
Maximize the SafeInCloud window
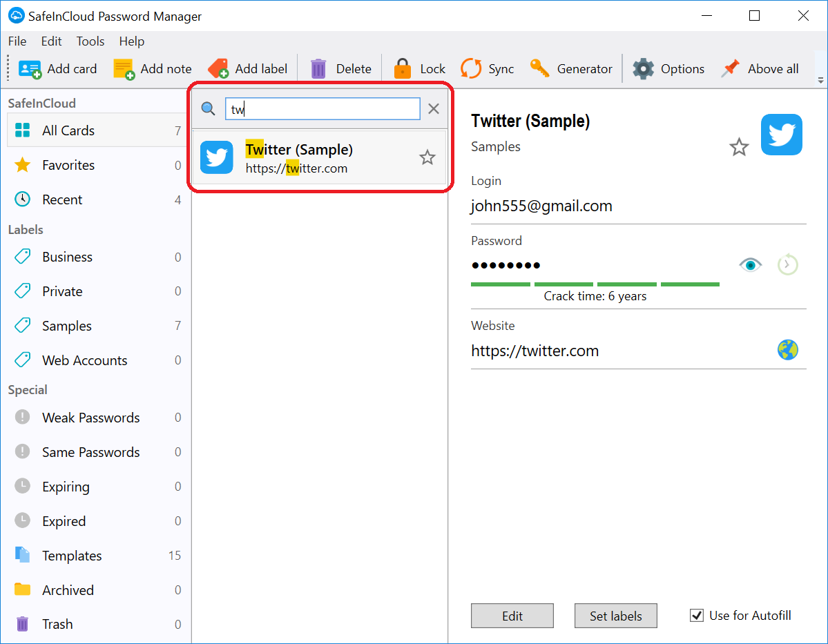pos(755,16)
